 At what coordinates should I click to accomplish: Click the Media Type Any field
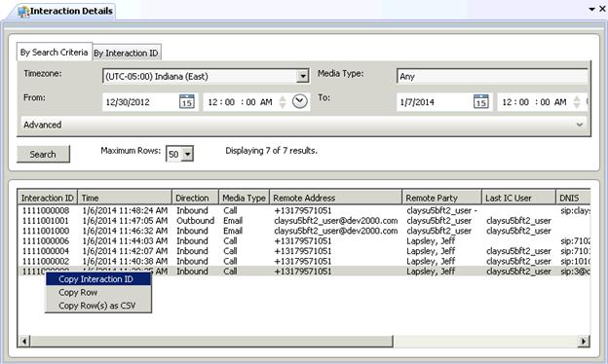[492, 76]
